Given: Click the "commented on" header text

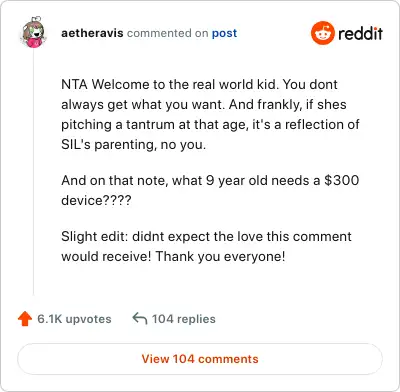Looking at the screenshot, I should (x=168, y=33).
